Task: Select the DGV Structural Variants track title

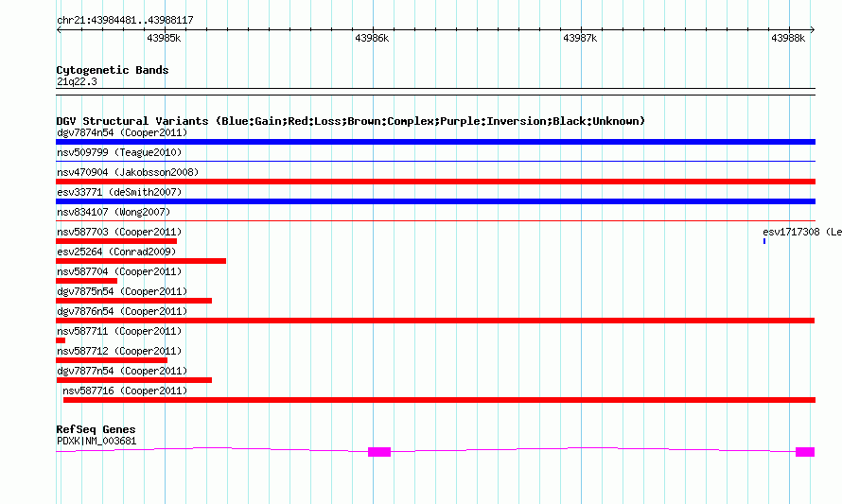Action: tap(351, 121)
